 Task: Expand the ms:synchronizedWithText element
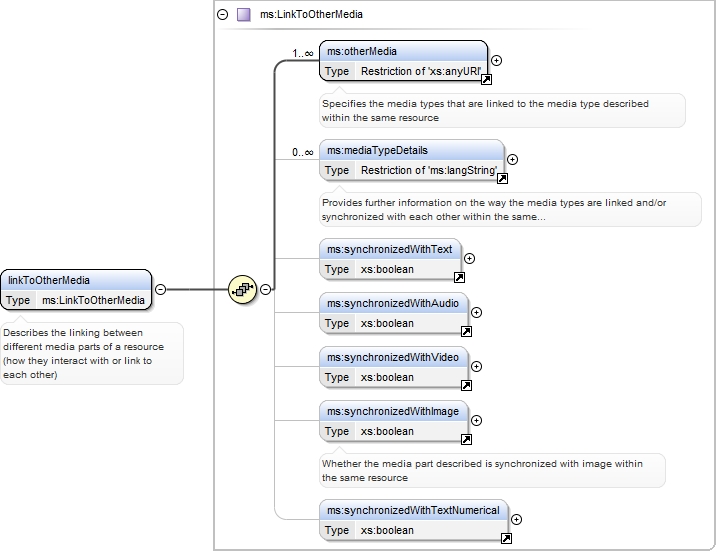tap(469, 258)
